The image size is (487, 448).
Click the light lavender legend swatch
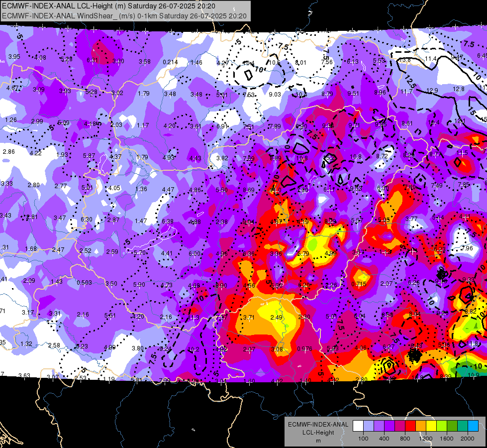369,426
